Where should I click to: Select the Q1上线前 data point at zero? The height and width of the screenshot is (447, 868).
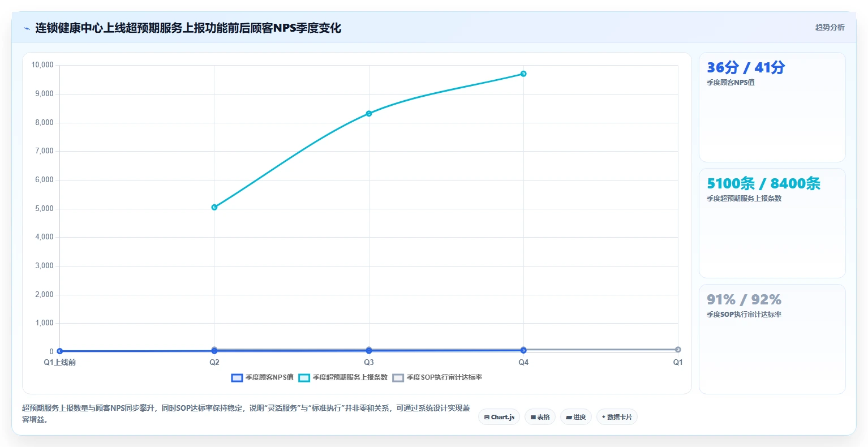60,351
